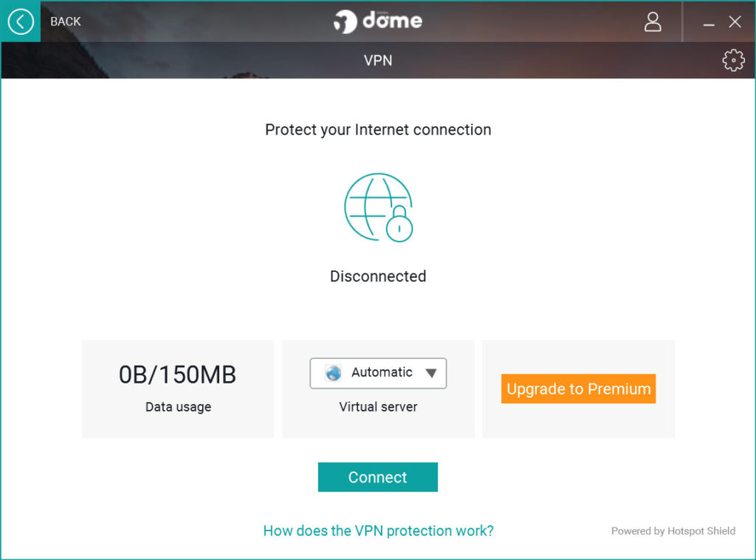Click the Panda Dome logo
This screenshot has width=756, height=560.
(378, 21)
